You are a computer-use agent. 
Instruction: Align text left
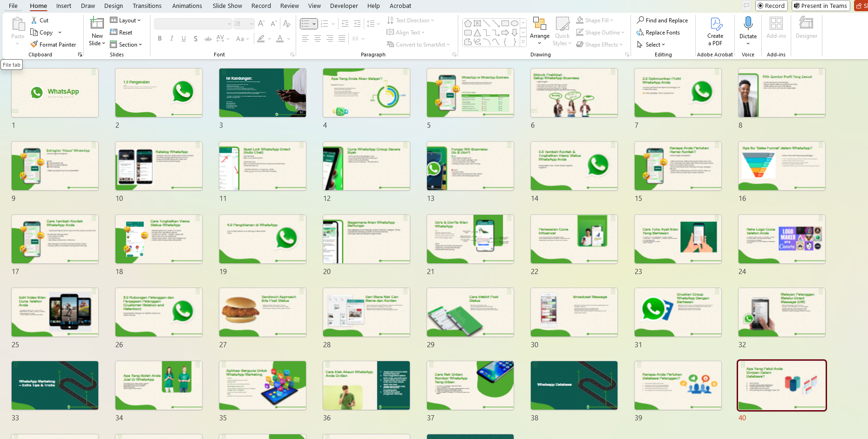pos(305,39)
